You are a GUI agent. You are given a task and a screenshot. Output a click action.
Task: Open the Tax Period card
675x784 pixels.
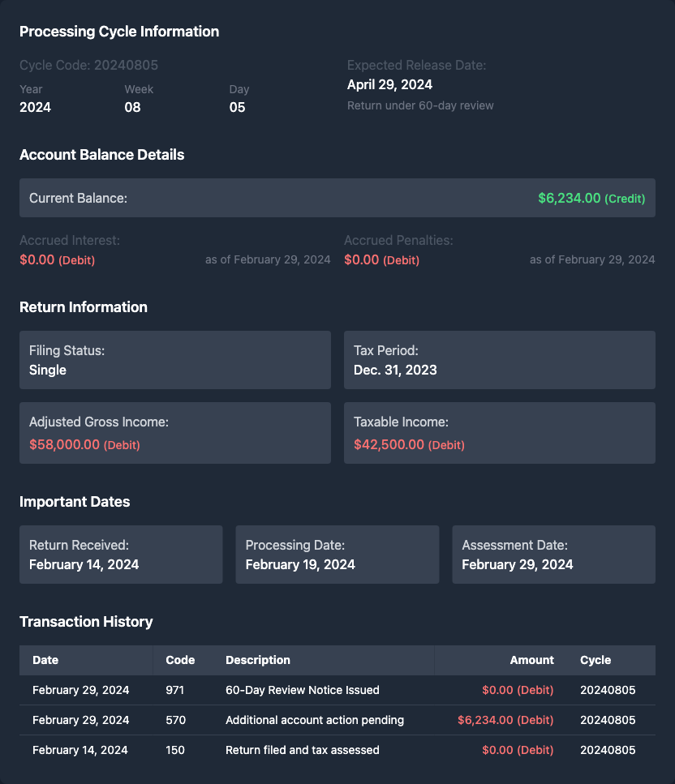tap(499, 360)
